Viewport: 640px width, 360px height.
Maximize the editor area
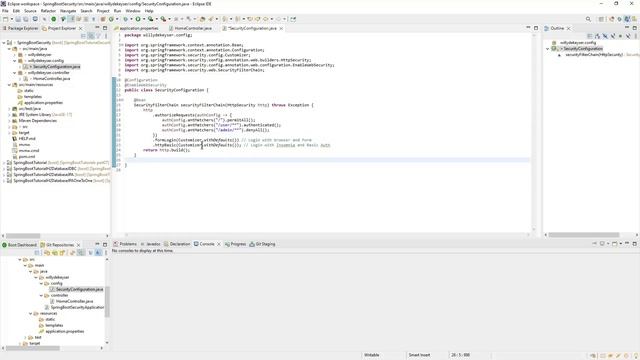click(536, 28)
